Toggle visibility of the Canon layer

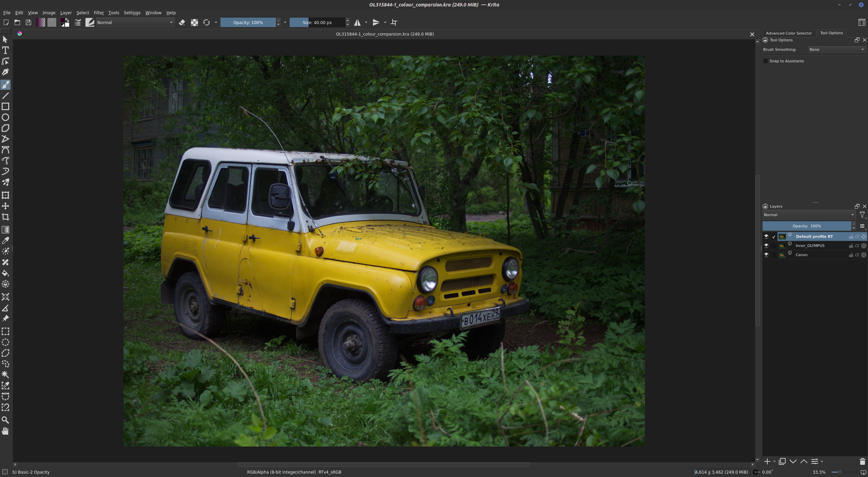point(767,254)
